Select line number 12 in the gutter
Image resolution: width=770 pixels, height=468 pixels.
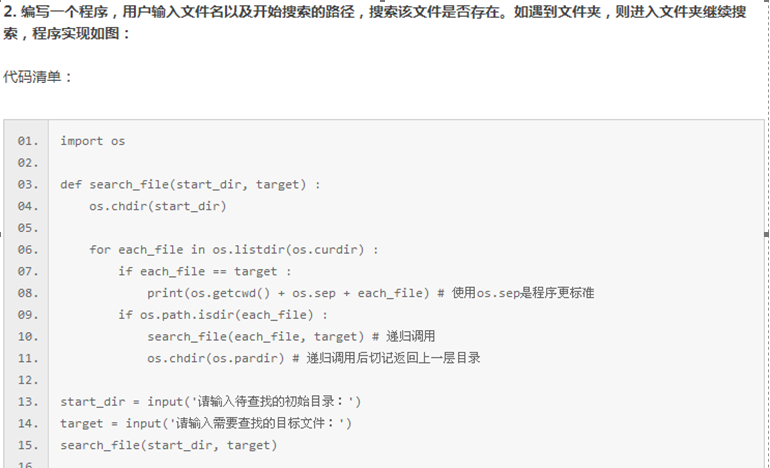(x=27, y=380)
